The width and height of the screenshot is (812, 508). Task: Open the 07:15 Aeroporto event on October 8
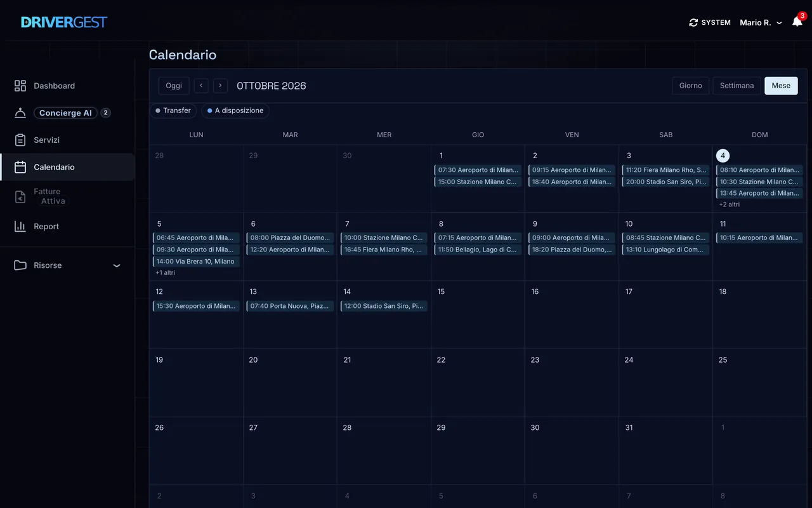click(478, 237)
